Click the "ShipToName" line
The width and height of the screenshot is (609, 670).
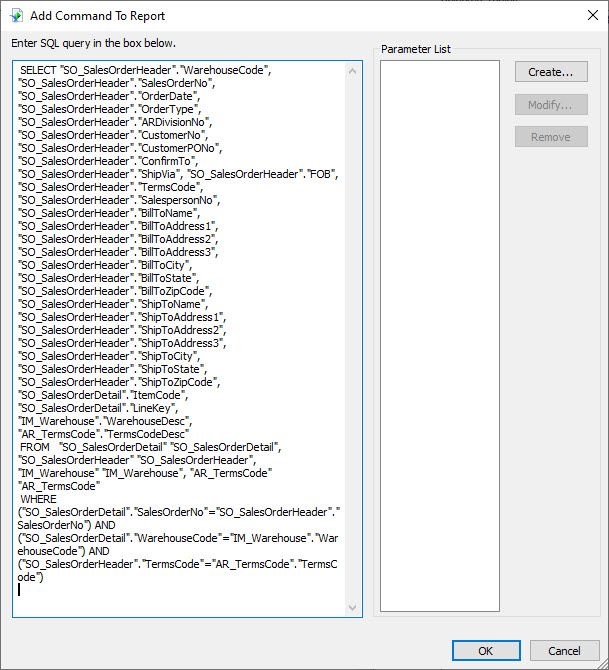(x=113, y=304)
